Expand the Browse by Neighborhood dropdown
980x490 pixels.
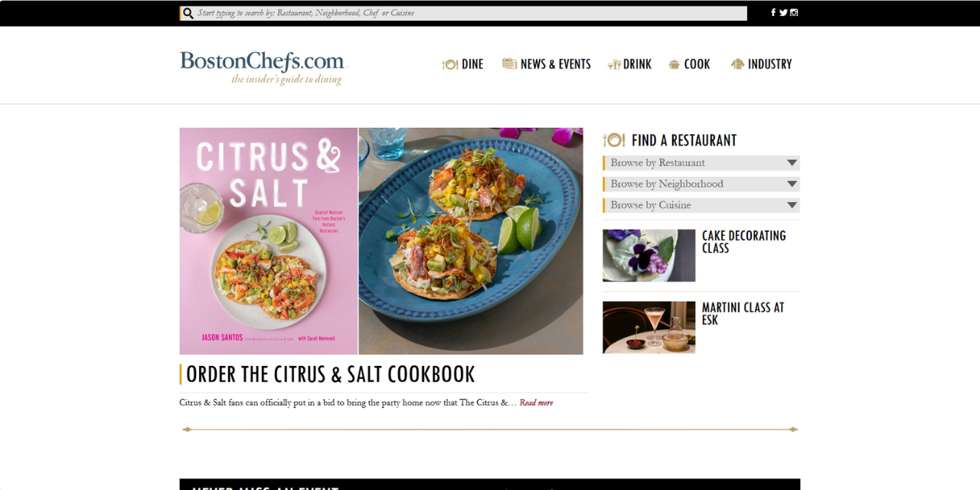(701, 184)
